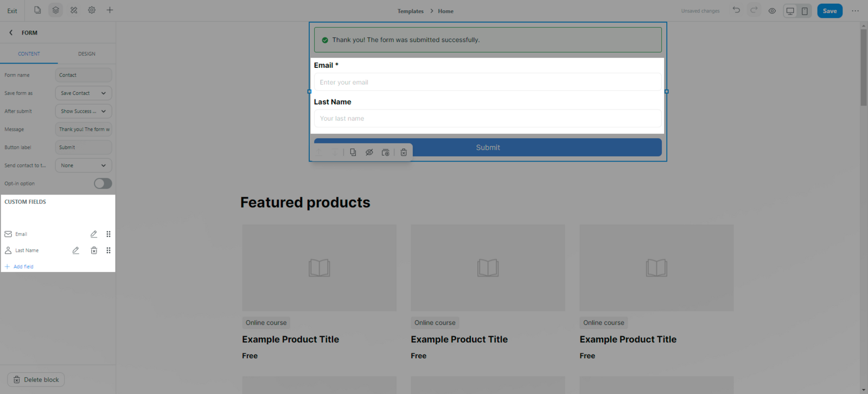The width and height of the screenshot is (868, 394).
Task: Click the Add field link
Action: tap(23, 267)
